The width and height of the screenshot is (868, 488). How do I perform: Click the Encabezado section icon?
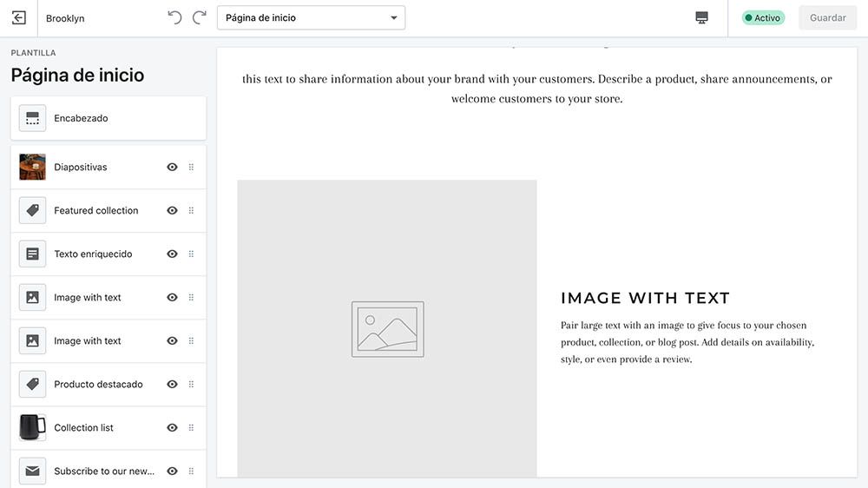pyautogui.click(x=33, y=118)
